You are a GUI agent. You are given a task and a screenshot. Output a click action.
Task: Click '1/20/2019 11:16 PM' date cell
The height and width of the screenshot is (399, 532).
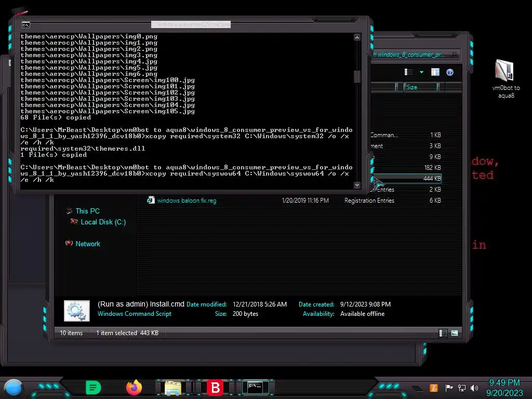click(305, 201)
